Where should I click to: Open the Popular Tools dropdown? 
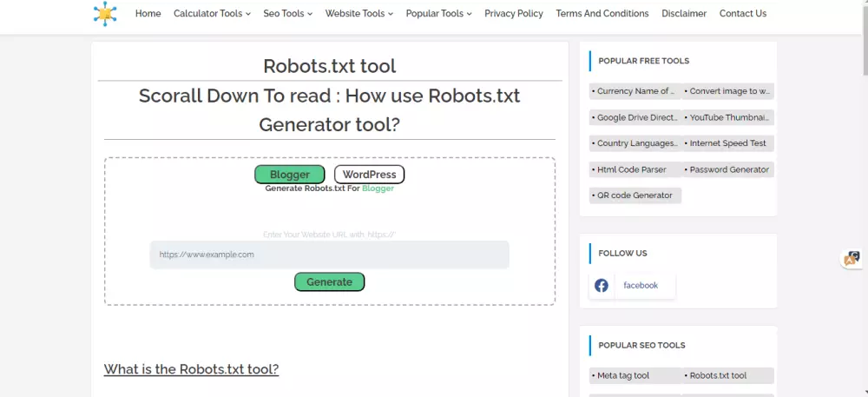click(x=438, y=14)
